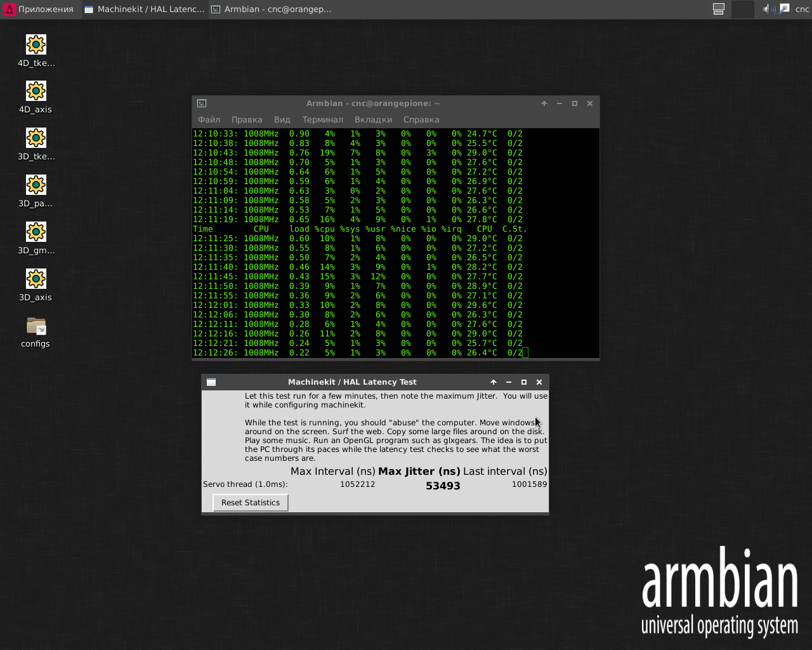Screen dimensions: 812x650
Task: Switch to Machinekit / HAL Latency taskbar button
Action: 145,9
